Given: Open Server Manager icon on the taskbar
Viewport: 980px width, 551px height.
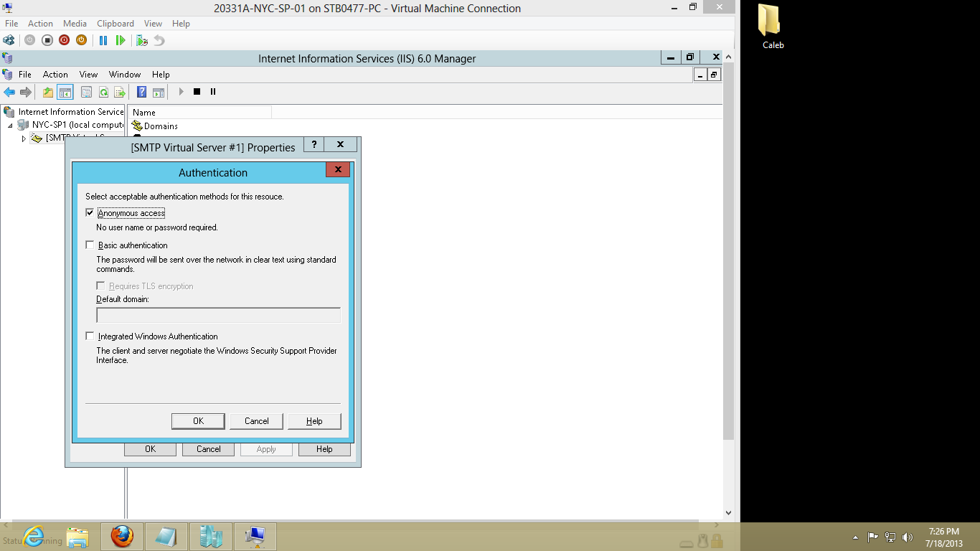Looking at the screenshot, I should (211, 537).
